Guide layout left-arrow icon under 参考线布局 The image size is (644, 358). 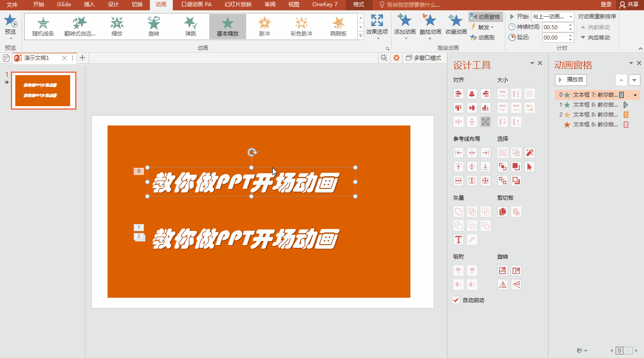click(x=458, y=153)
